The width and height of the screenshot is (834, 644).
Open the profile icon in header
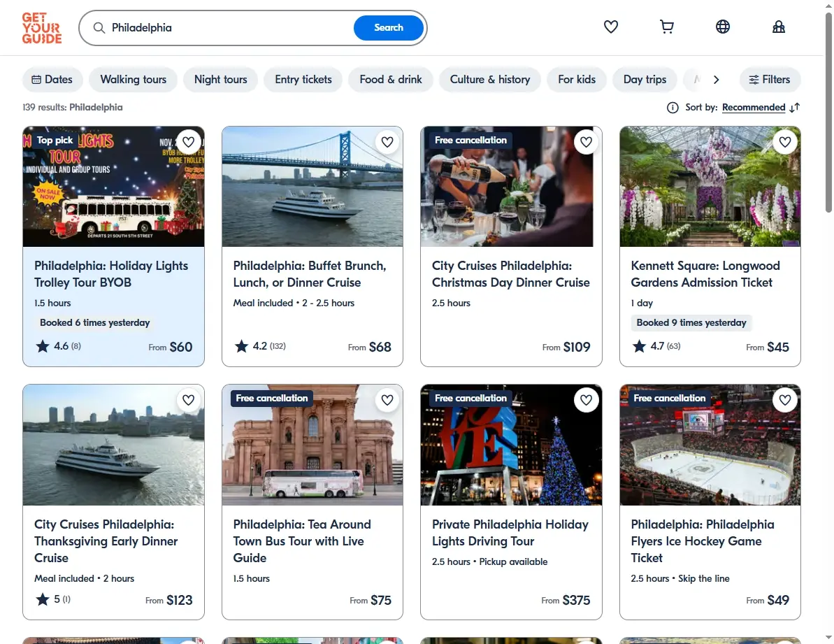[x=778, y=27]
